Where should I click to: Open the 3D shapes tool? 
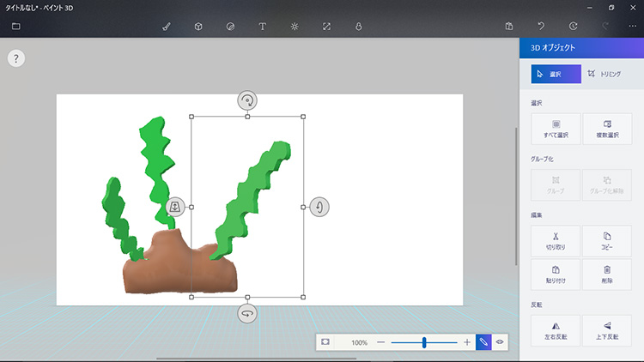pos(198,27)
